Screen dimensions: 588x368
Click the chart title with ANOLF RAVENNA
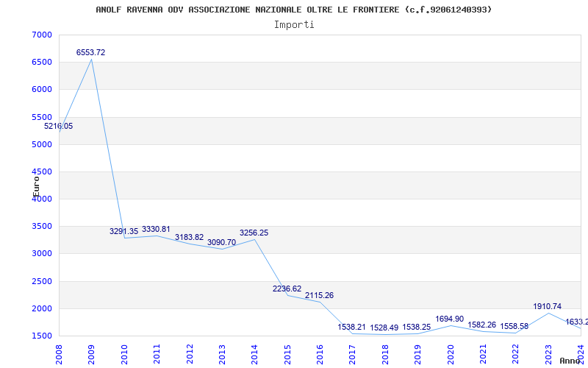294,10
